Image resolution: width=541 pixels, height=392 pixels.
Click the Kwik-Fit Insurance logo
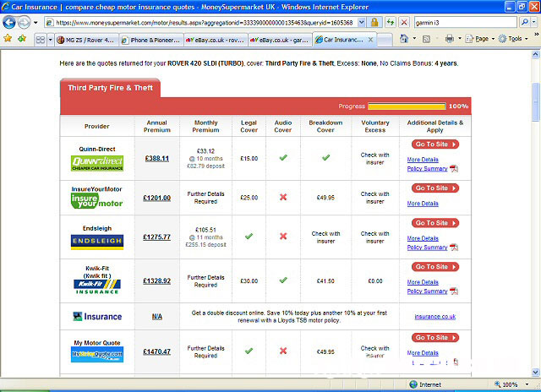coord(97,286)
